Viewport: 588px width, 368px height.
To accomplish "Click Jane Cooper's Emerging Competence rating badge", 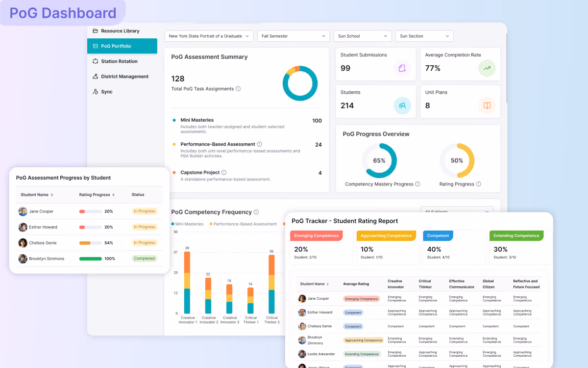I will (x=362, y=299).
